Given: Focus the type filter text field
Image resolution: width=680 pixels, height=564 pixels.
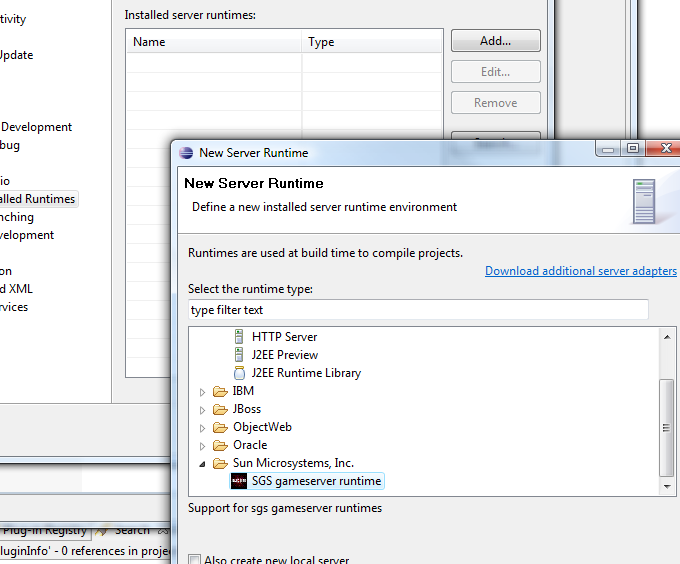Looking at the screenshot, I should point(418,310).
